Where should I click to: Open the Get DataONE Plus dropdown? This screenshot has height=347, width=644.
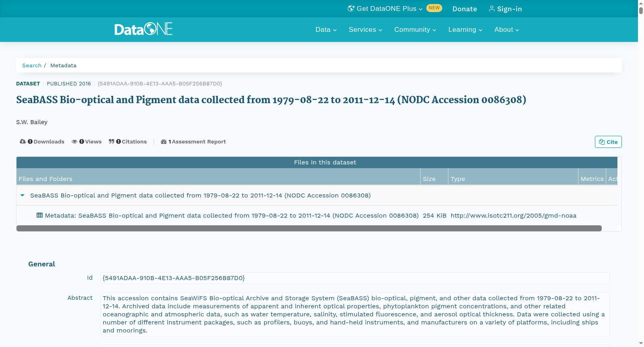pos(385,8)
